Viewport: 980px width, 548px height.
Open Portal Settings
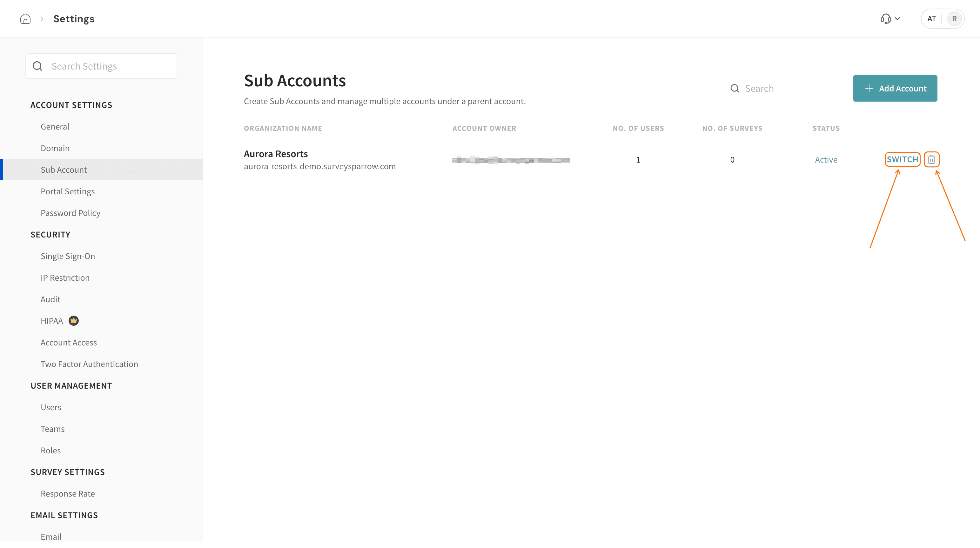[x=68, y=191]
